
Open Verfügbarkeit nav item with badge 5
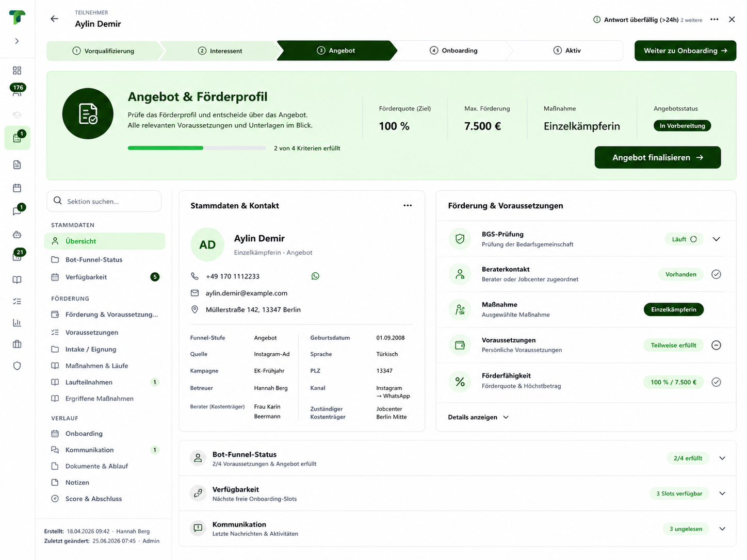click(x=105, y=277)
